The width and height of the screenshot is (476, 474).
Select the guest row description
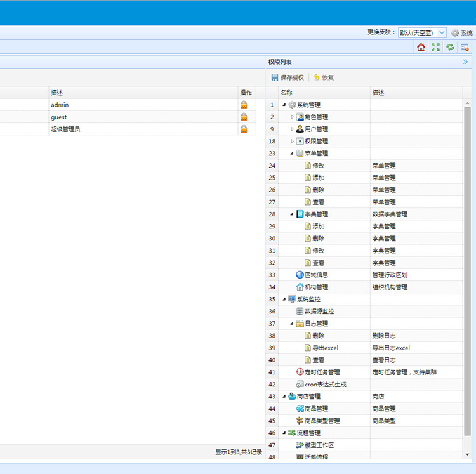coord(59,117)
